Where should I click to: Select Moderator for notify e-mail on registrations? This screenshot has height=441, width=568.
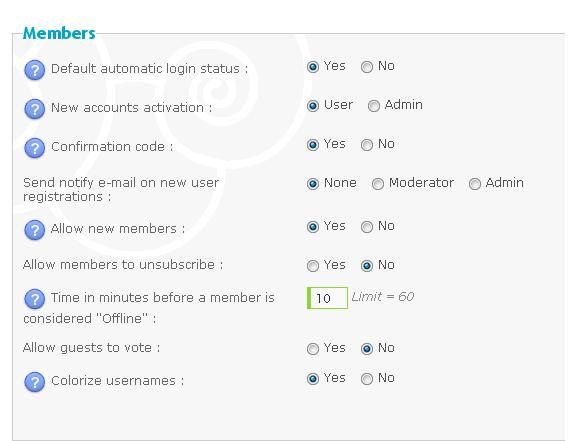pyautogui.click(x=377, y=184)
